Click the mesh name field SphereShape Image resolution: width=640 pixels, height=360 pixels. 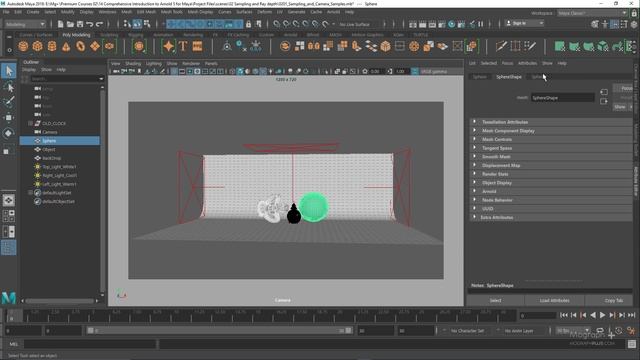tap(562, 98)
